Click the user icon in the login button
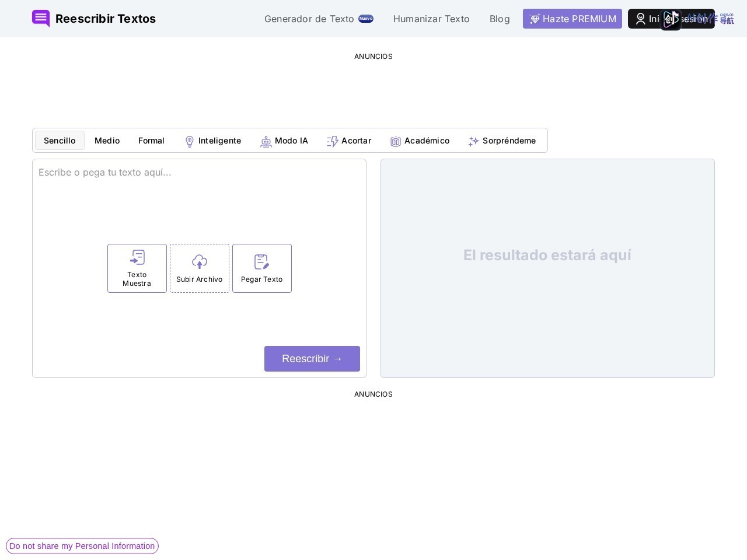This screenshot has height=560, width=747. click(x=640, y=19)
